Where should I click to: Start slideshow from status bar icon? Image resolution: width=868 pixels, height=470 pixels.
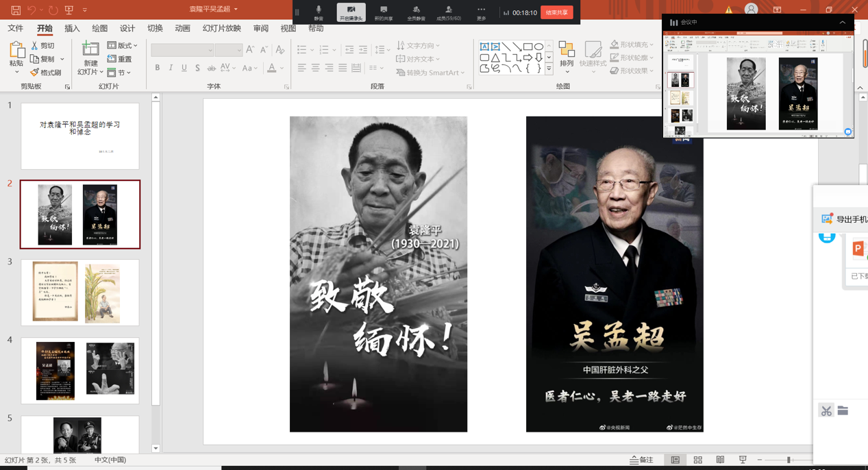pyautogui.click(x=743, y=460)
